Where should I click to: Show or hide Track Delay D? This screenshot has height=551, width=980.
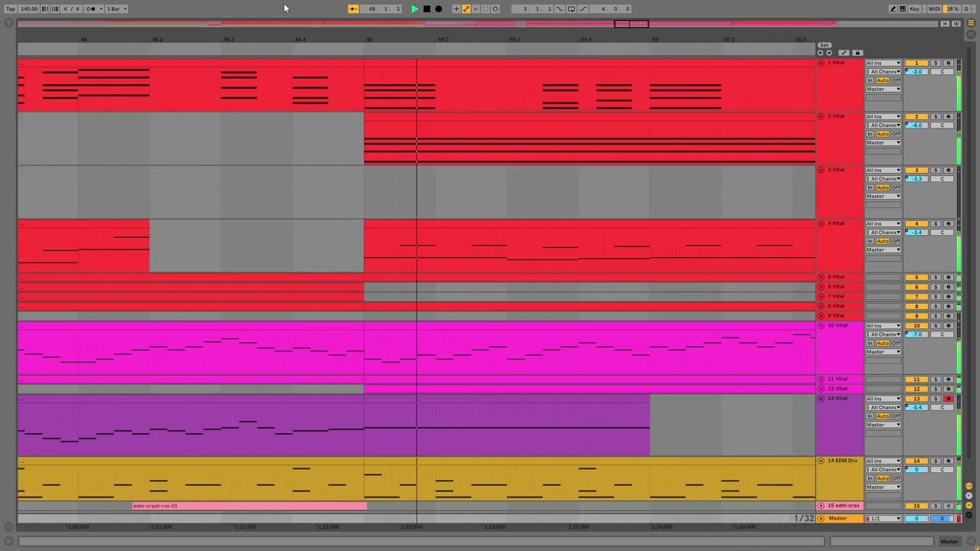pos(969,514)
